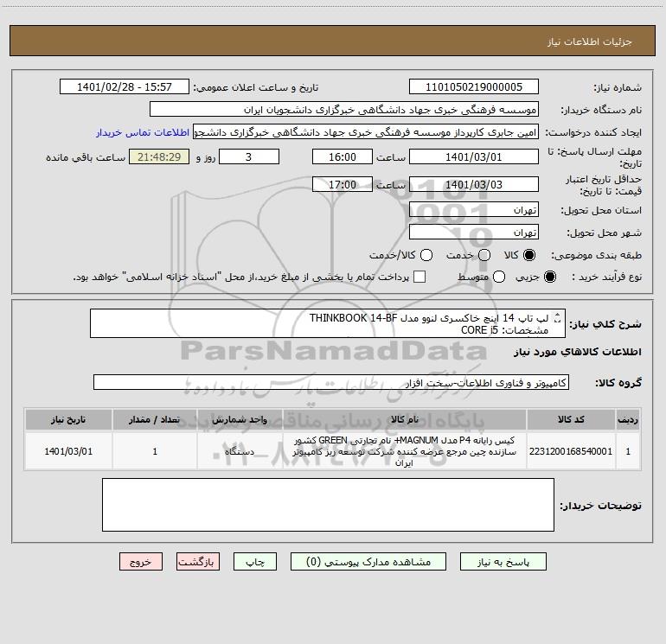Click the مشاهده مدارک پیوستی (0) button

(x=368, y=562)
